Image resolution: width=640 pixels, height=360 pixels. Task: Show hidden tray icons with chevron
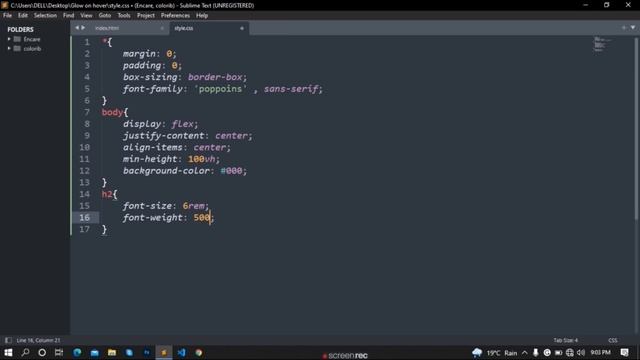point(525,353)
